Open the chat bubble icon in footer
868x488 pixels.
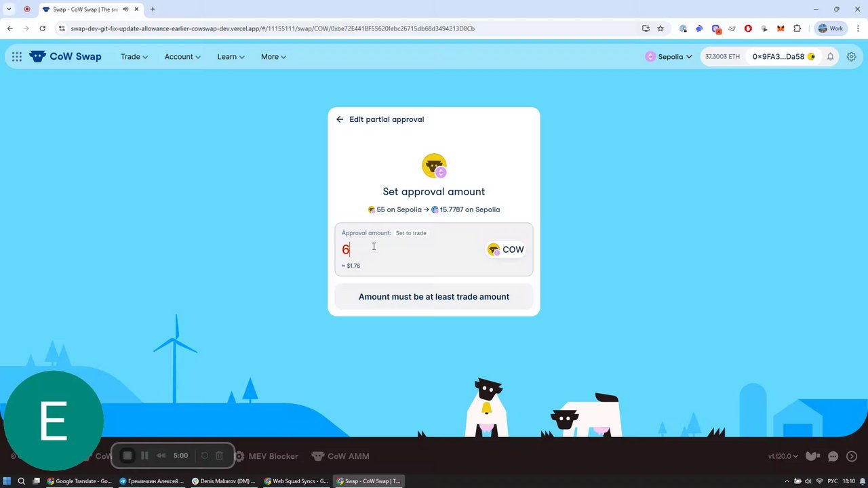pyautogui.click(x=833, y=456)
